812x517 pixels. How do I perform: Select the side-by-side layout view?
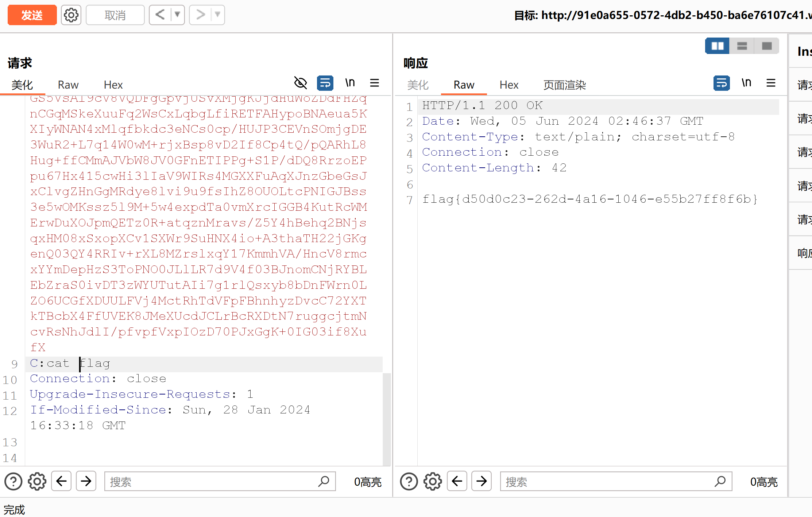[718, 46]
